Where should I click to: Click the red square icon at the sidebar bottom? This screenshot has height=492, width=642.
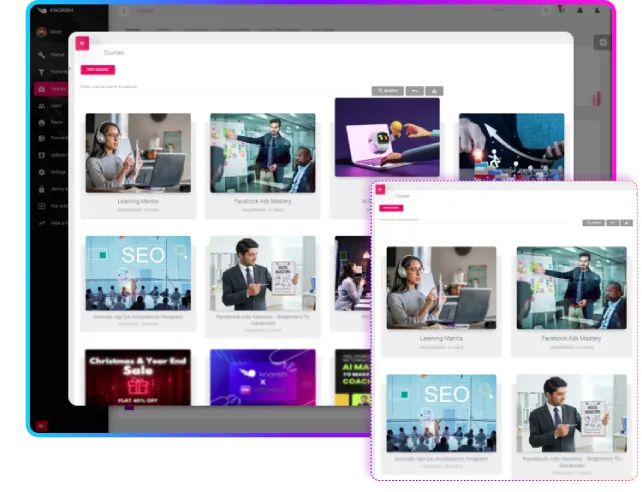(41, 426)
